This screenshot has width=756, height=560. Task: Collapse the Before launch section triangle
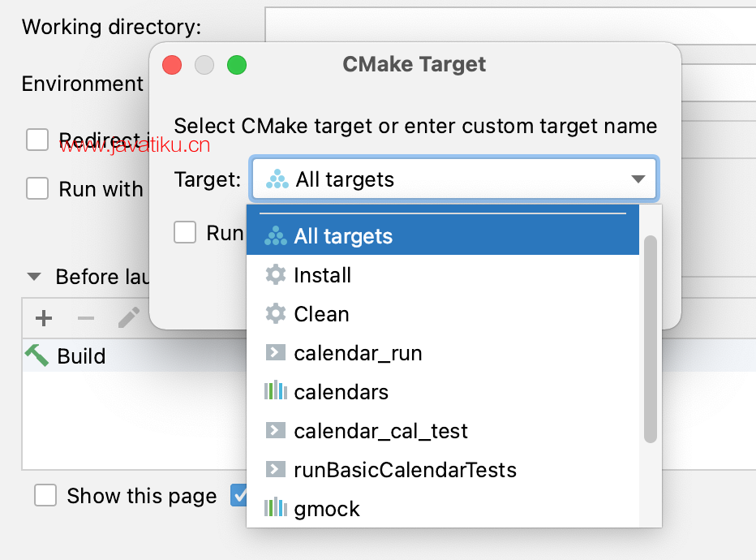[x=34, y=277]
